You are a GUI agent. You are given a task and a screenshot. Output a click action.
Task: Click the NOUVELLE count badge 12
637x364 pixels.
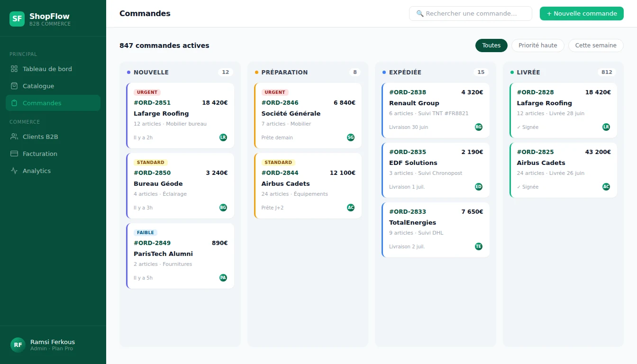point(226,73)
